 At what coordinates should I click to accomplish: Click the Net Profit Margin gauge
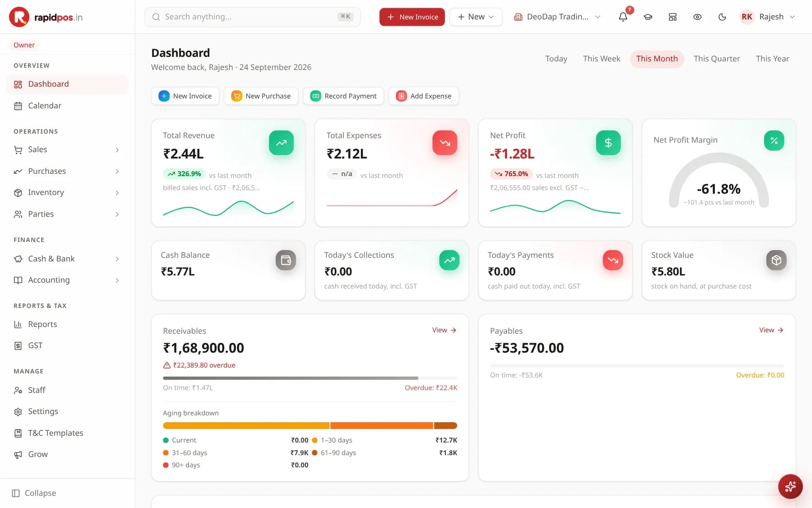(x=719, y=181)
